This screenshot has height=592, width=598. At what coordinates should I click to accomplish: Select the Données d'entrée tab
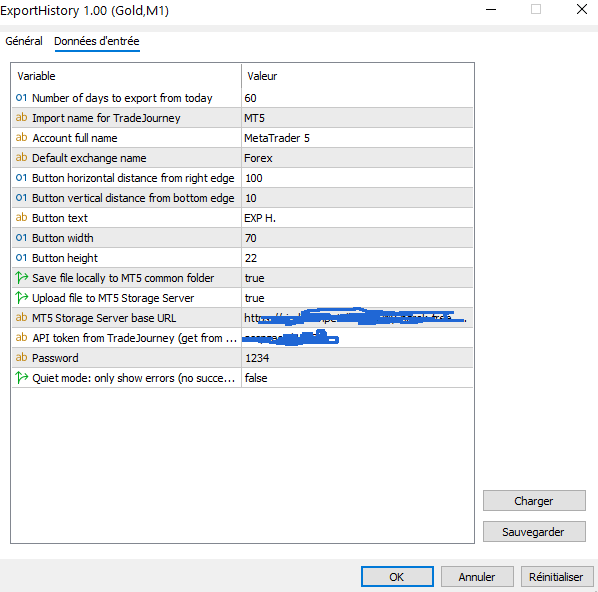click(97, 41)
